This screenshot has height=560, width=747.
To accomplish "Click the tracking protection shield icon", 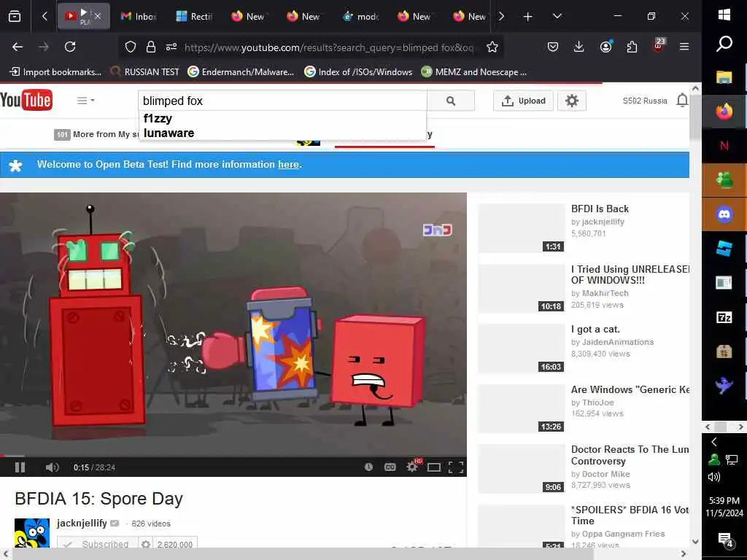I will click(x=130, y=47).
